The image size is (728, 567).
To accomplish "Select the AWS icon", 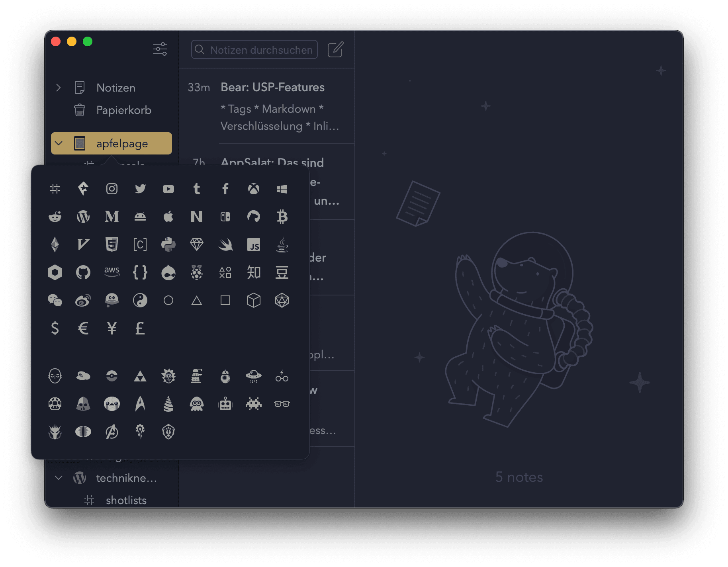I will [112, 272].
